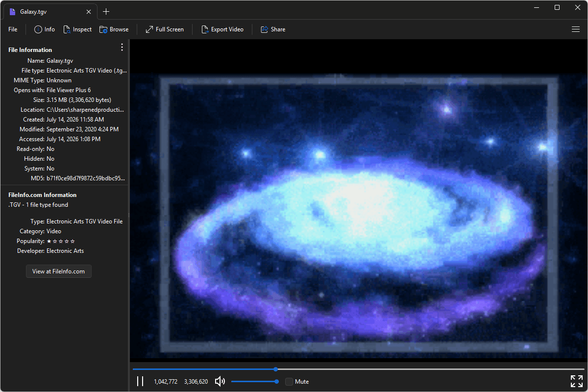The image size is (588, 392).
Task: Switch video to Full Screen
Action: point(165,29)
